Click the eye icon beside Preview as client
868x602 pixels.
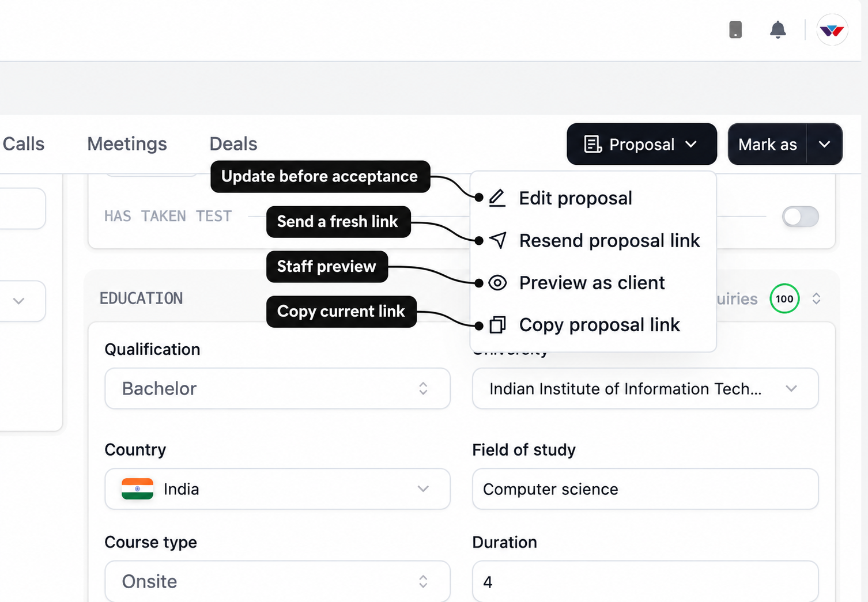(x=497, y=283)
